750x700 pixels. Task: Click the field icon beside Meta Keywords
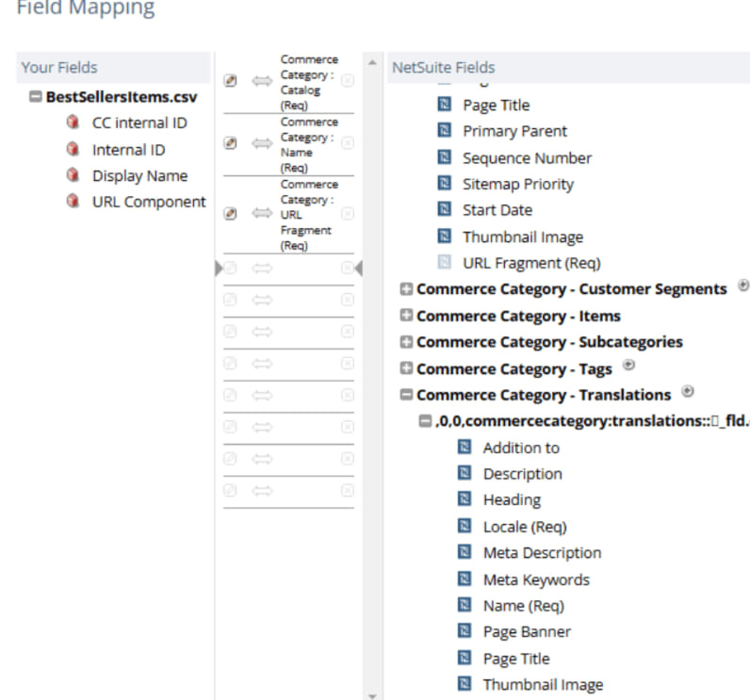465,579
